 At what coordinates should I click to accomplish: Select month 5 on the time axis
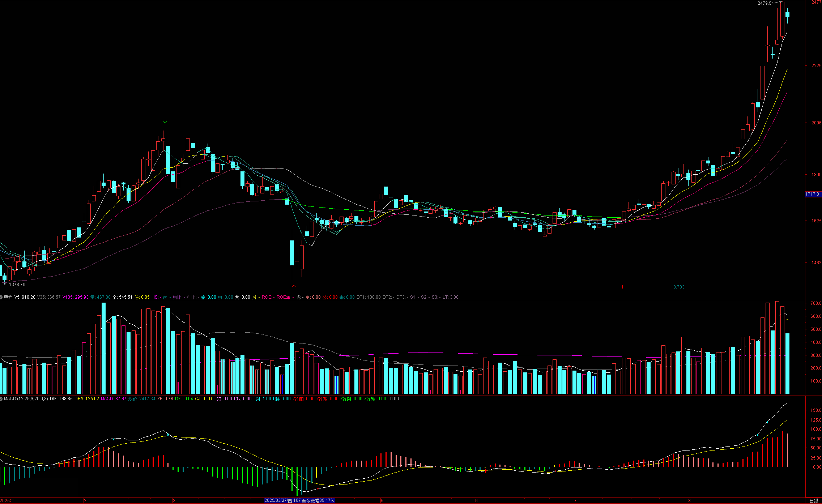(x=382, y=501)
